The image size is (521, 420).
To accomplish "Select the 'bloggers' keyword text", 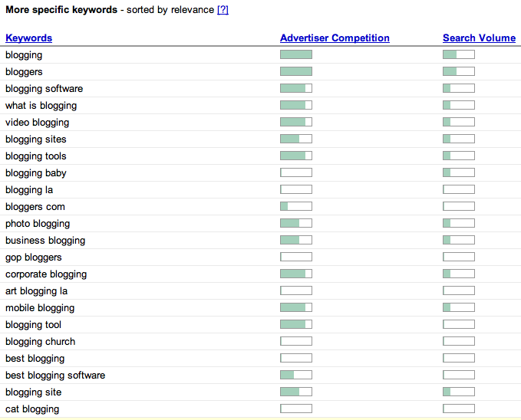I will click(x=24, y=72).
